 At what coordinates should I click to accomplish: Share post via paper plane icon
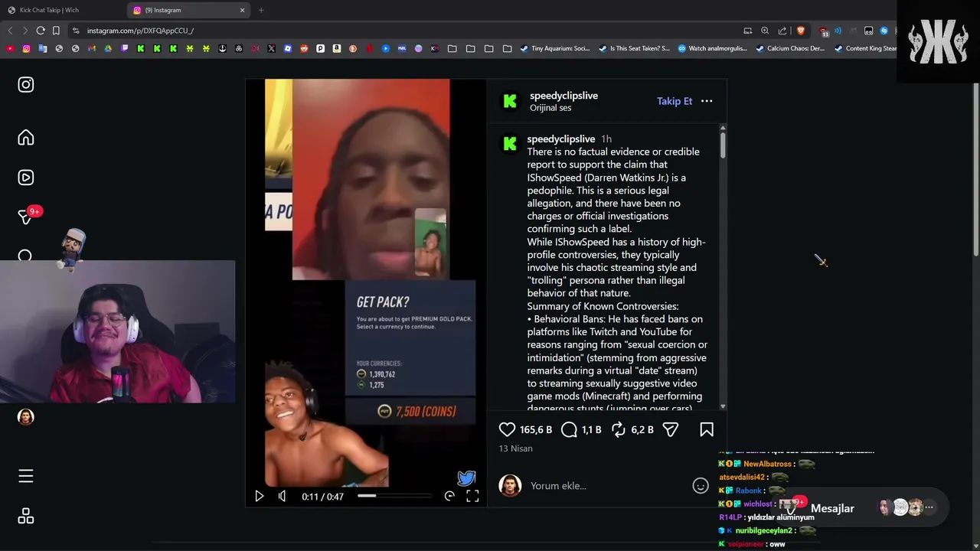click(x=671, y=429)
